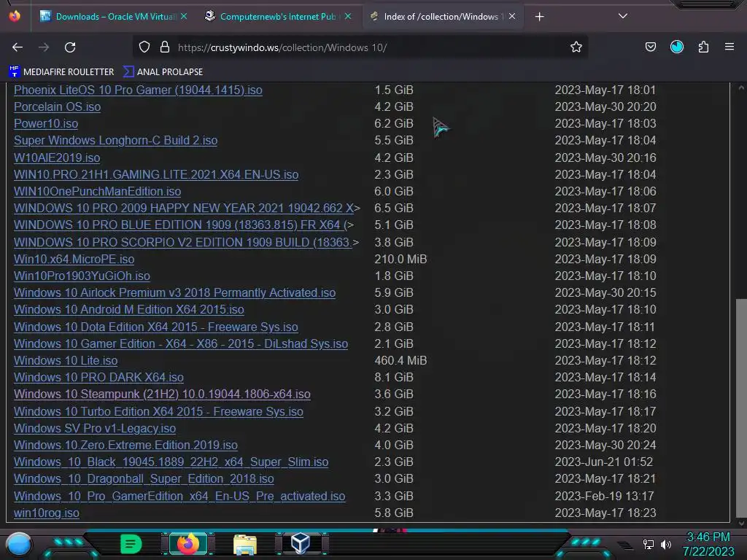
Task: Open VirtualBox from the taskbar
Action: pyautogui.click(x=301, y=544)
